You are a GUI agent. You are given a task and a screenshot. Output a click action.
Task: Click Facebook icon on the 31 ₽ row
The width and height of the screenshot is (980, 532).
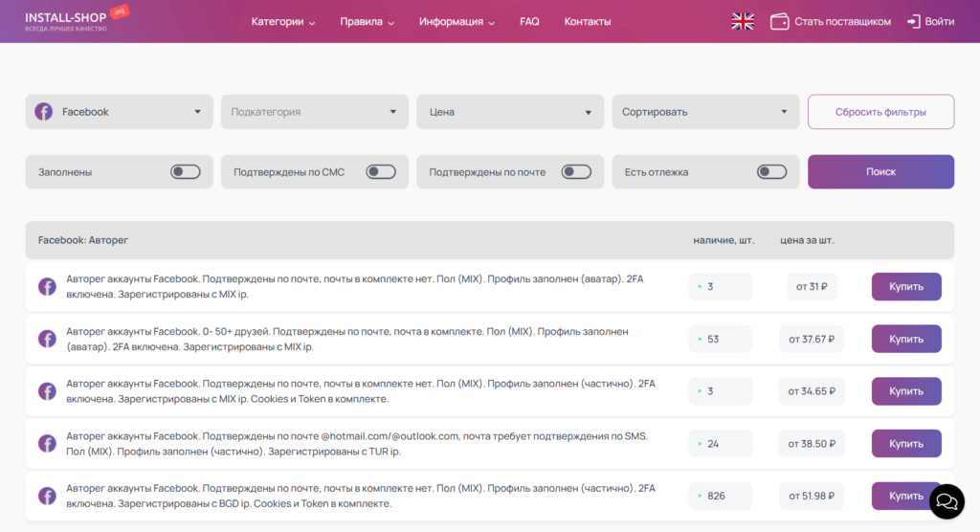[x=48, y=287]
